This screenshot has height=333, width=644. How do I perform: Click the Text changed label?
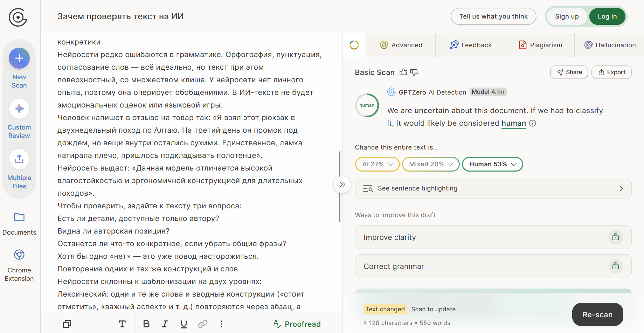(x=385, y=309)
